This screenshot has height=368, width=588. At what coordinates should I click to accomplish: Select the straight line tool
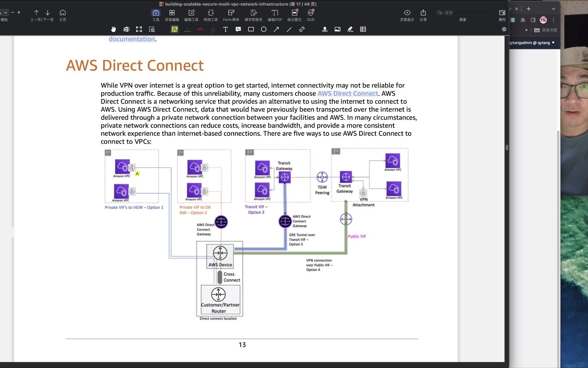[289, 29]
